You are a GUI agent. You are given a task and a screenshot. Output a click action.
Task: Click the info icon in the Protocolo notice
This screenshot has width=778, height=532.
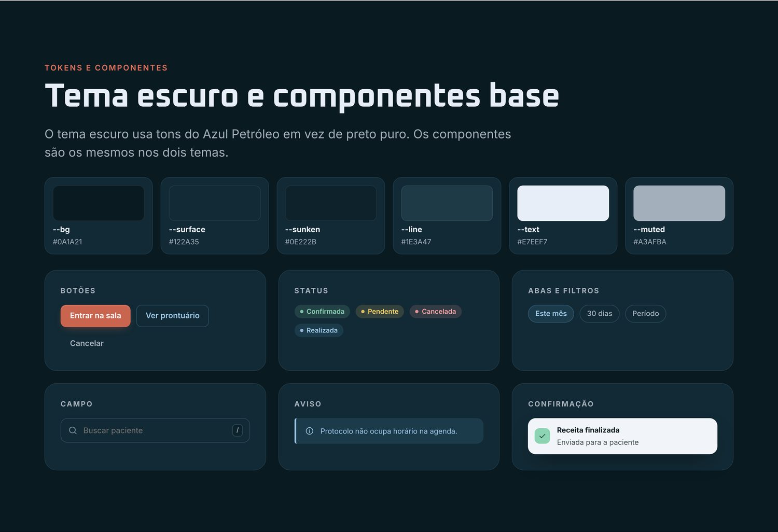310,431
